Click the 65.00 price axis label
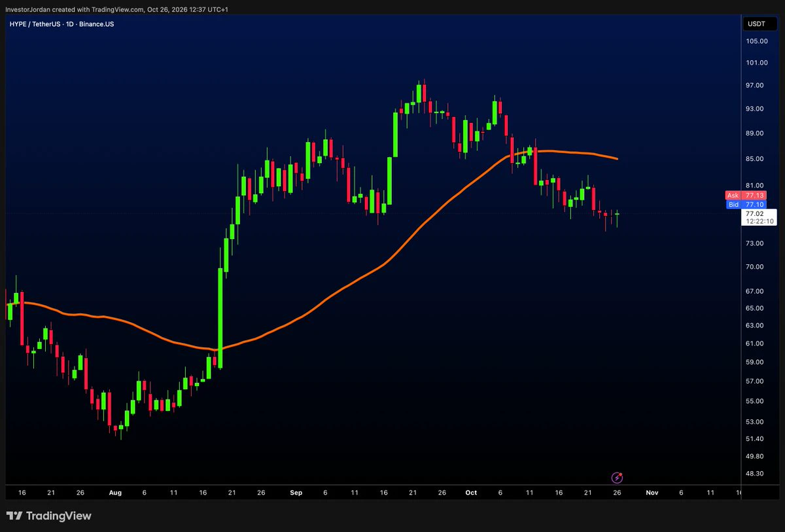 [755, 308]
